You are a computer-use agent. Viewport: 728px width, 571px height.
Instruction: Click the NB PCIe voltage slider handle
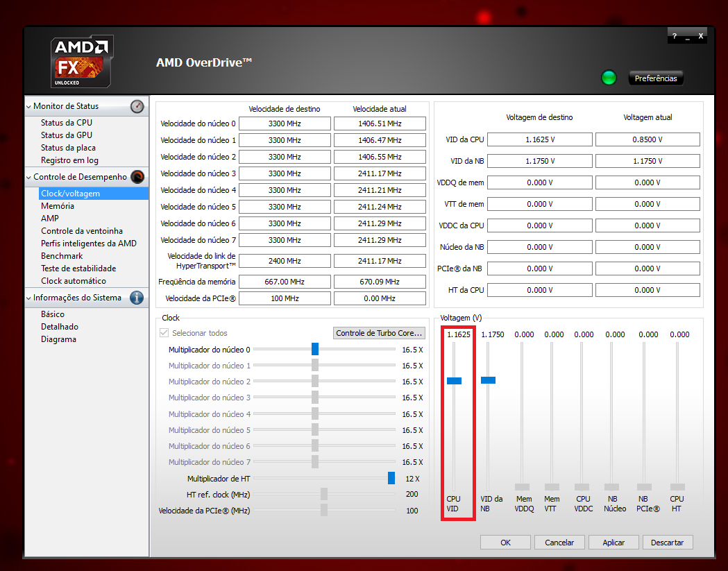(644, 487)
